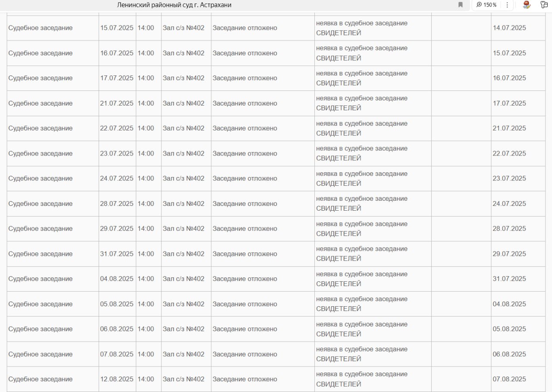Click the 07.08.2025 date in the last column
The image size is (552, 392).
tap(509, 379)
